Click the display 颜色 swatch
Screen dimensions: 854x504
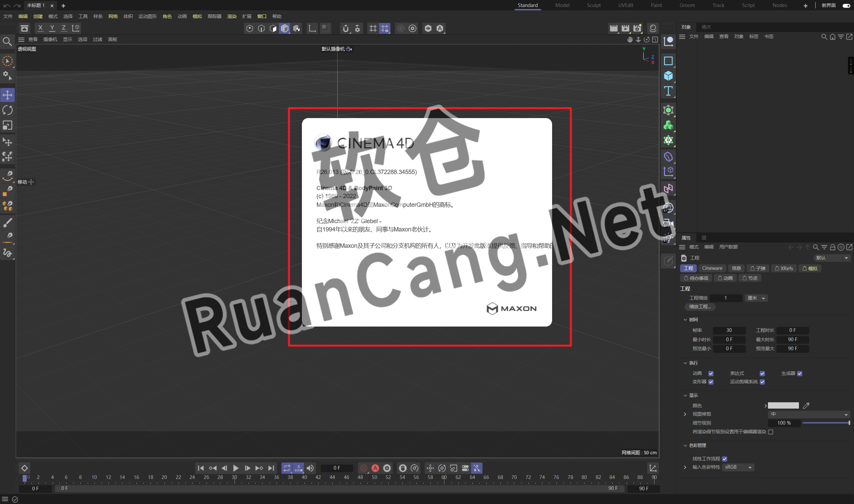click(x=783, y=406)
